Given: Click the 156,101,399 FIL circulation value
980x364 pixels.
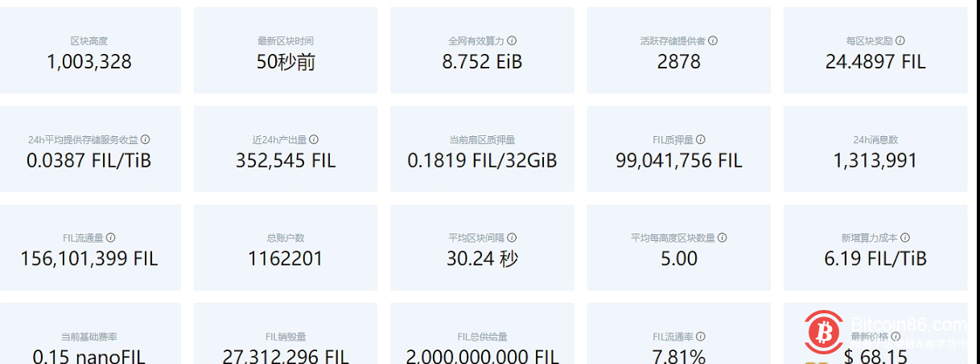Looking at the screenshot, I should 89,259.
